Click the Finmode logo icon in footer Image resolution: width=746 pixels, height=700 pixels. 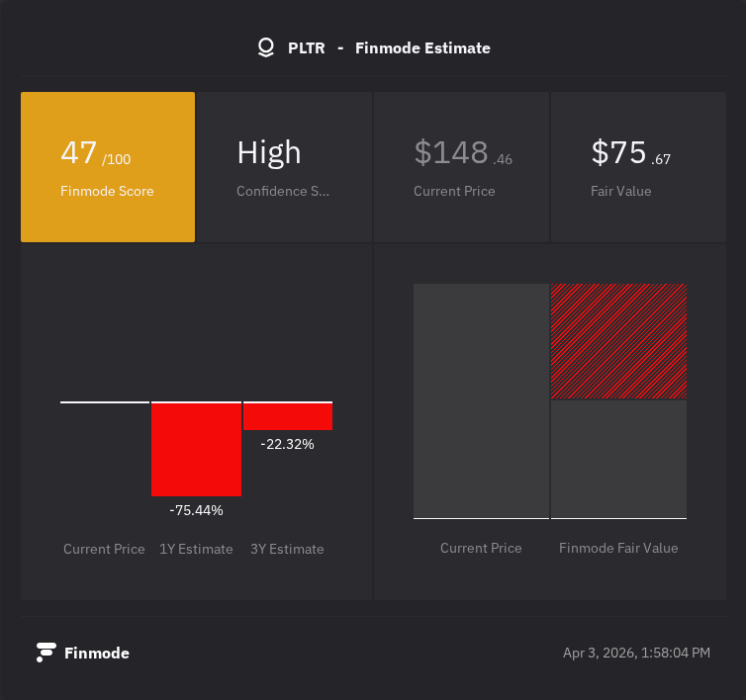point(47,653)
